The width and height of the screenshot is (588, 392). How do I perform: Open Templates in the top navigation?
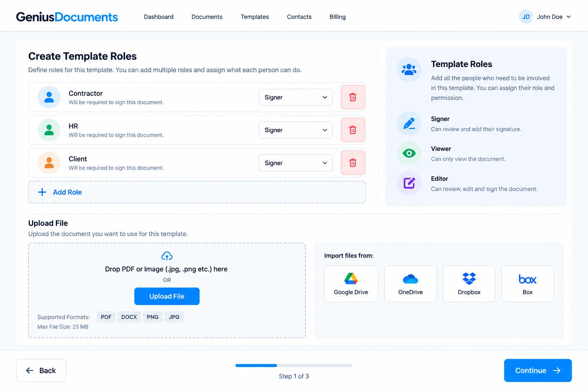coord(255,17)
